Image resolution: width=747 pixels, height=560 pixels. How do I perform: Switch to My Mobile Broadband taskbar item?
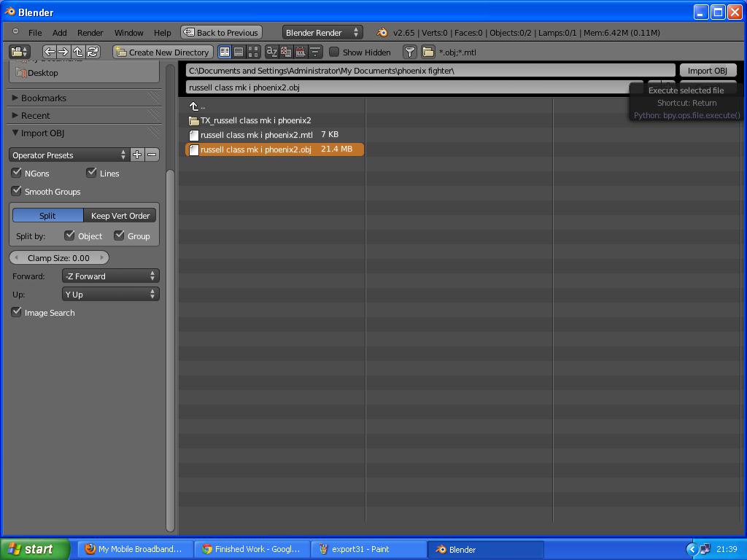pyautogui.click(x=135, y=549)
